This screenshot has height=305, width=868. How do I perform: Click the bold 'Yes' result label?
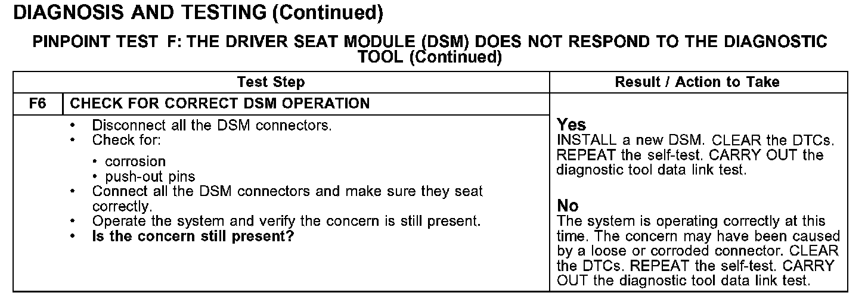click(572, 125)
